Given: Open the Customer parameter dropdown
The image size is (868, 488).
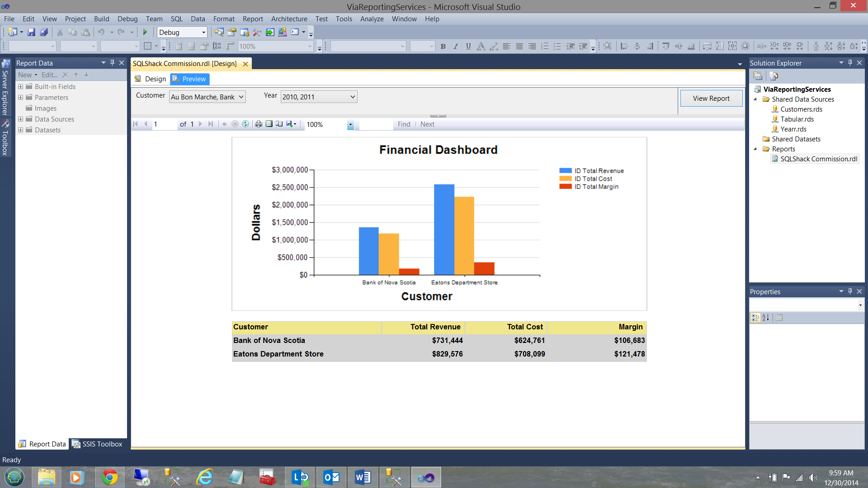Looking at the screenshot, I should (x=241, y=97).
